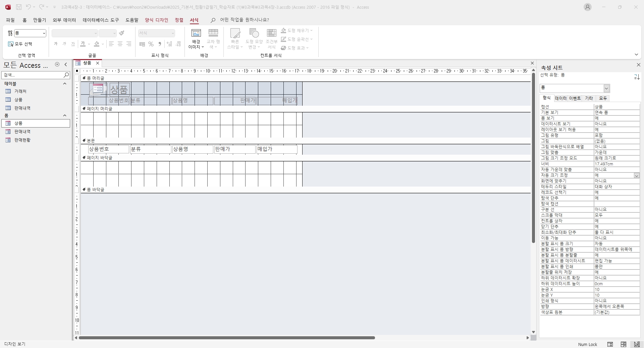
Task: Open the 자동 크기 조정 property dropdown
Action: 636,176
